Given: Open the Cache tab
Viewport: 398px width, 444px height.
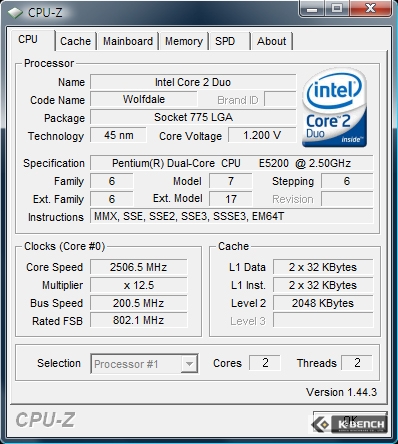Looking at the screenshot, I should pos(76,41).
